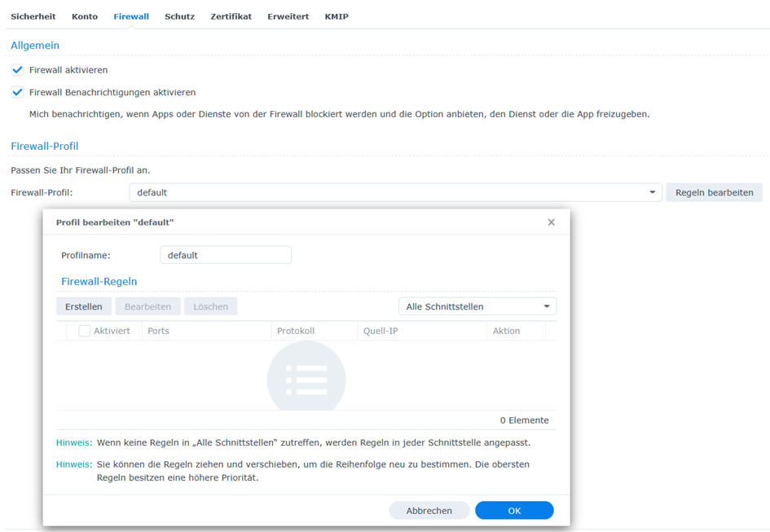The width and height of the screenshot is (770, 532).
Task: Click the 0 Elemente count text
Action: tap(525, 420)
